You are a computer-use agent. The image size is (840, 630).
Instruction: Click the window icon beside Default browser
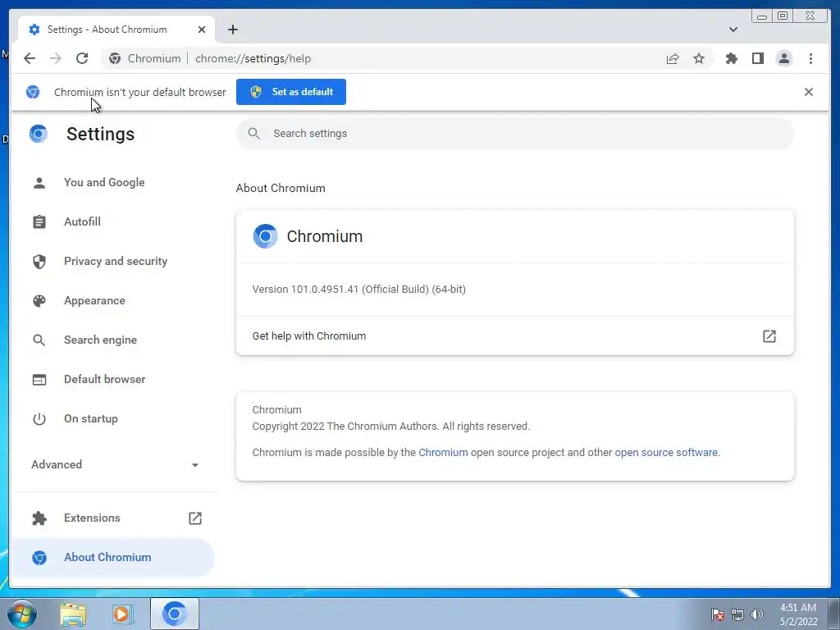39,379
